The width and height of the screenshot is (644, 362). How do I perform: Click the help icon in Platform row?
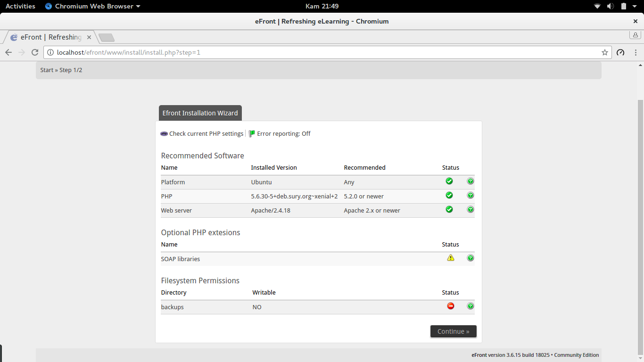tap(471, 181)
